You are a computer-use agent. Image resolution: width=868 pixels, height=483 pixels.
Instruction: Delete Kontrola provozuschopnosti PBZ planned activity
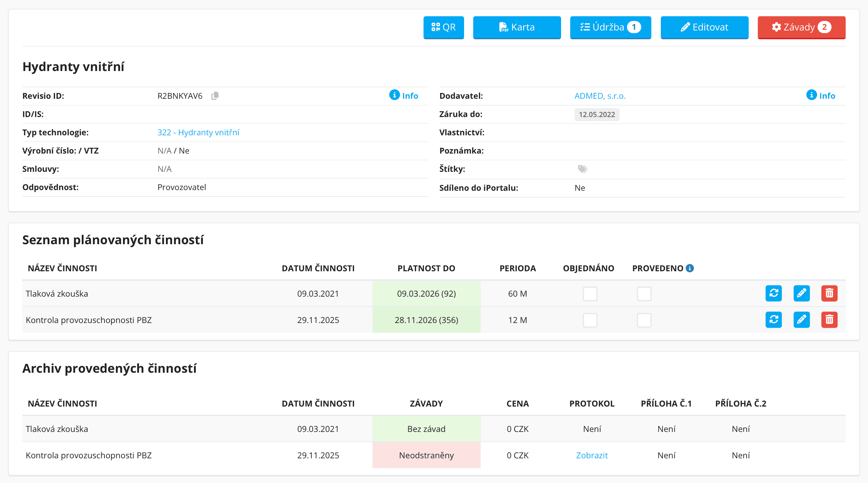pyautogui.click(x=829, y=319)
